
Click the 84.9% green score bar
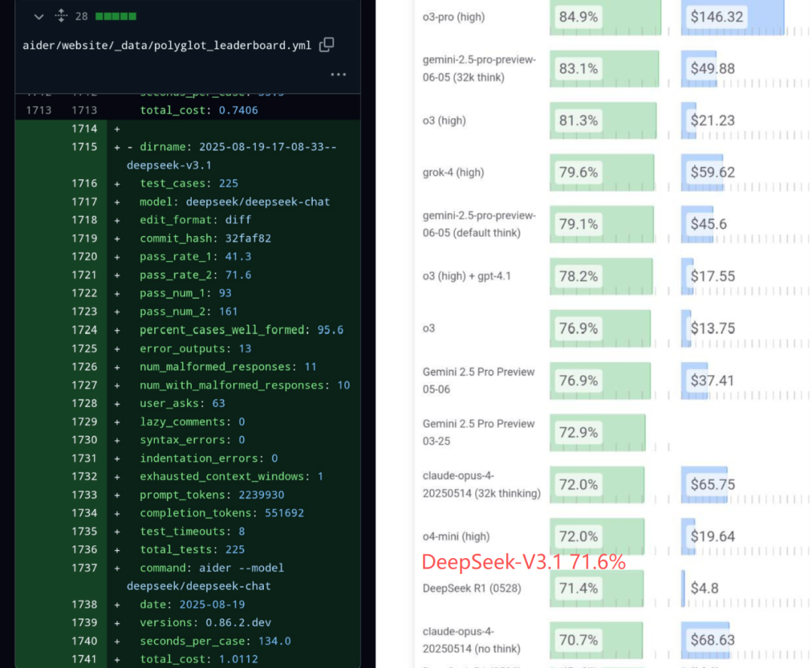click(605, 17)
